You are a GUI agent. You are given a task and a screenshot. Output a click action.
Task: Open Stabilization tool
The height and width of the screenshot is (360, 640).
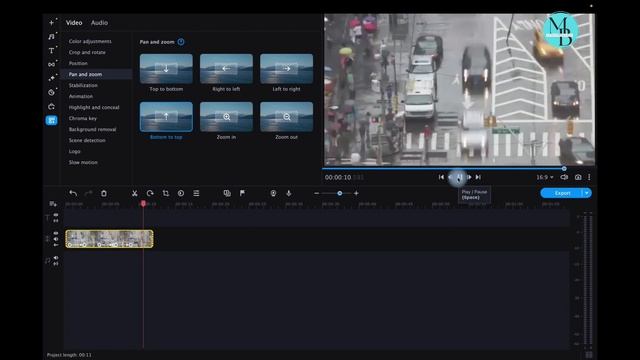coord(83,85)
